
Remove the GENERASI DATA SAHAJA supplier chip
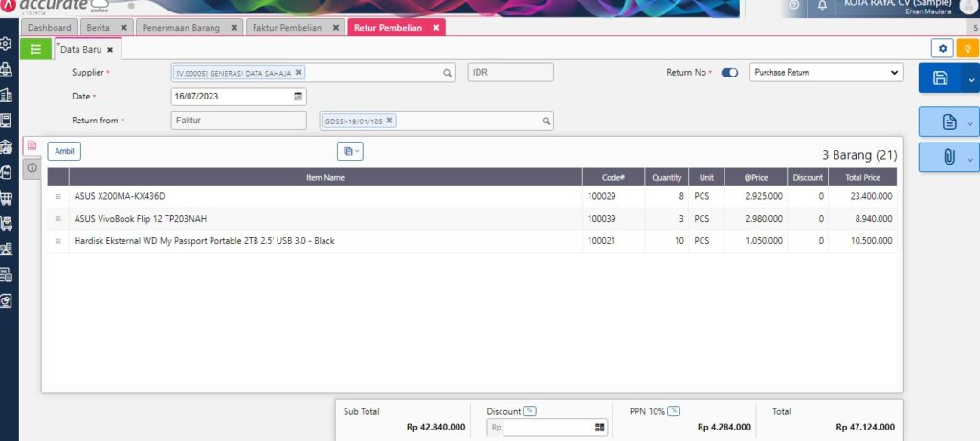(x=299, y=73)
